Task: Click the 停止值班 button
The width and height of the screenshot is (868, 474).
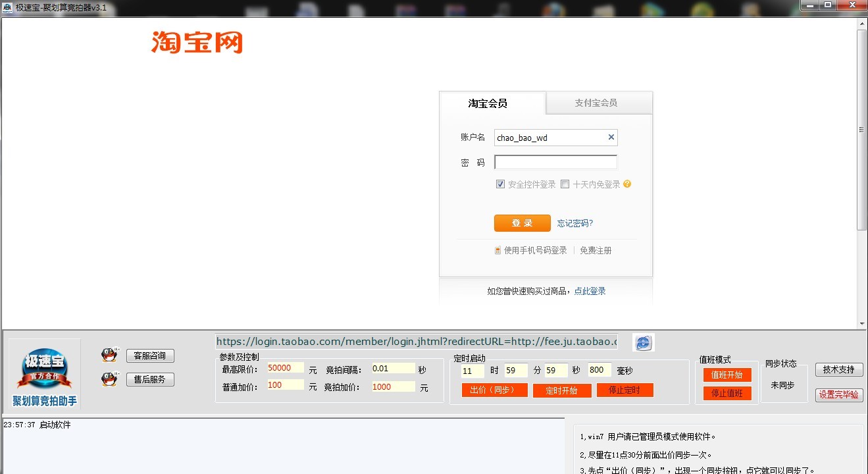Action: 727,393
